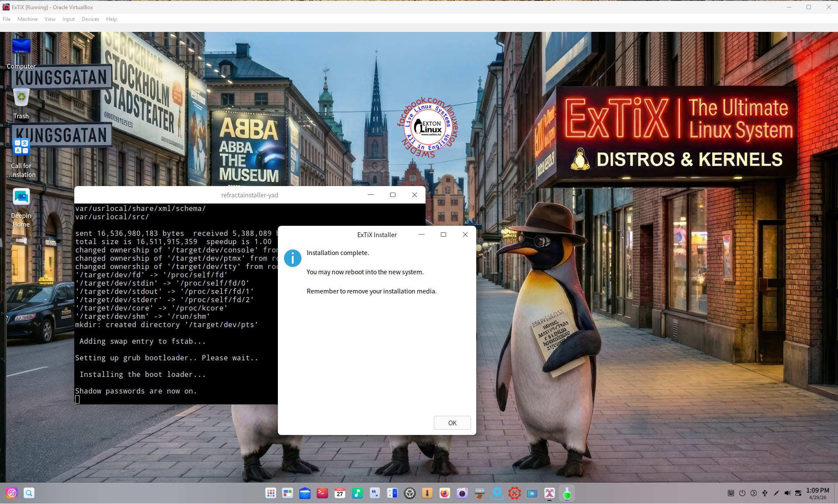Open the USB devices tray icon
838x504 pixels.
(x=765, y=493)
